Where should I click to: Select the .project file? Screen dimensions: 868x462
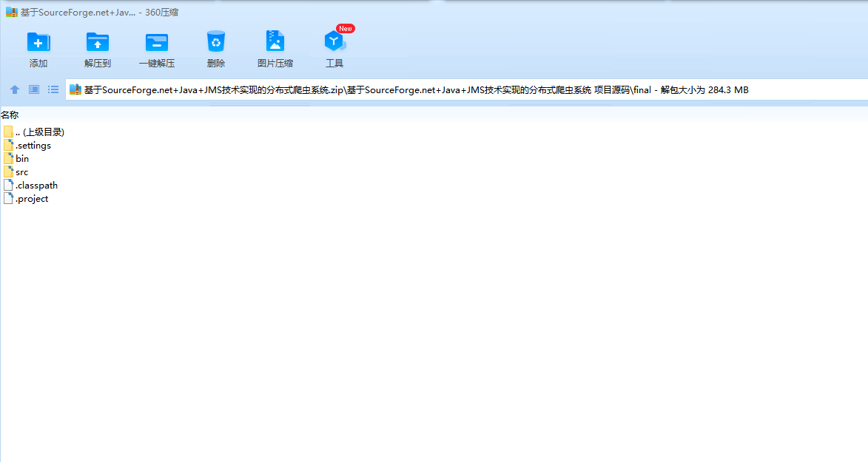[26, 198]
